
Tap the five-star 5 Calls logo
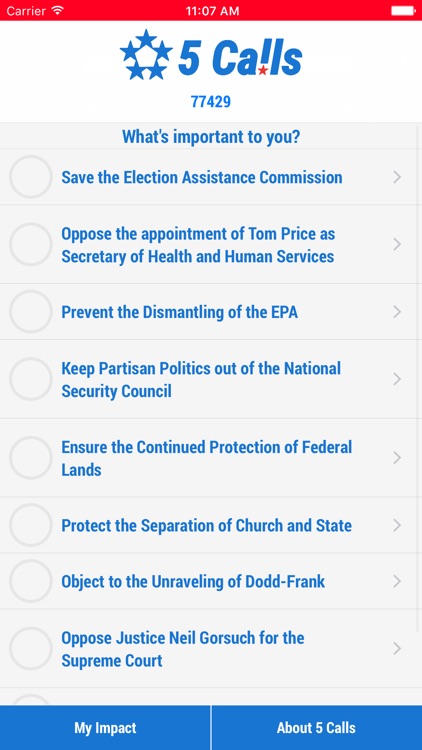[211, 55]
